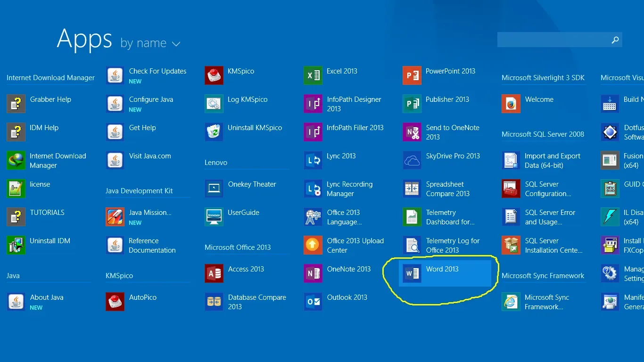644x362 pixels.
Task: Launch Excel 2013 from its icon
Action: [313, 75]
